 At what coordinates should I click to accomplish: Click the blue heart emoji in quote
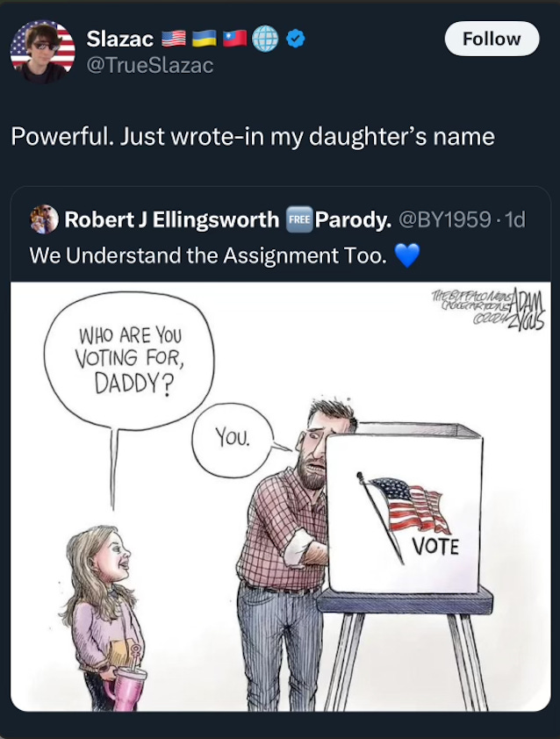pyautogui.click(x=406, y=255)
